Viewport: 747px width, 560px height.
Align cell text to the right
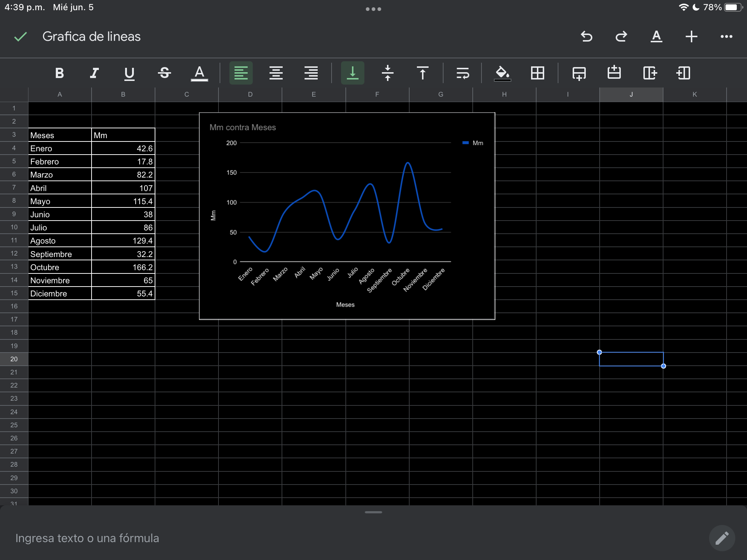(311, 73)
